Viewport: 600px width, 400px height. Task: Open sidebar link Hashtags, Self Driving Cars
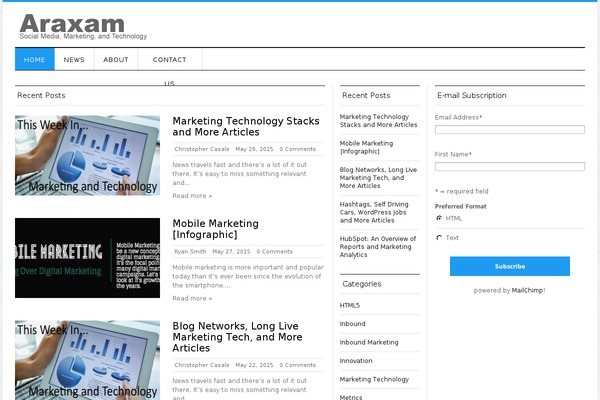374,212
